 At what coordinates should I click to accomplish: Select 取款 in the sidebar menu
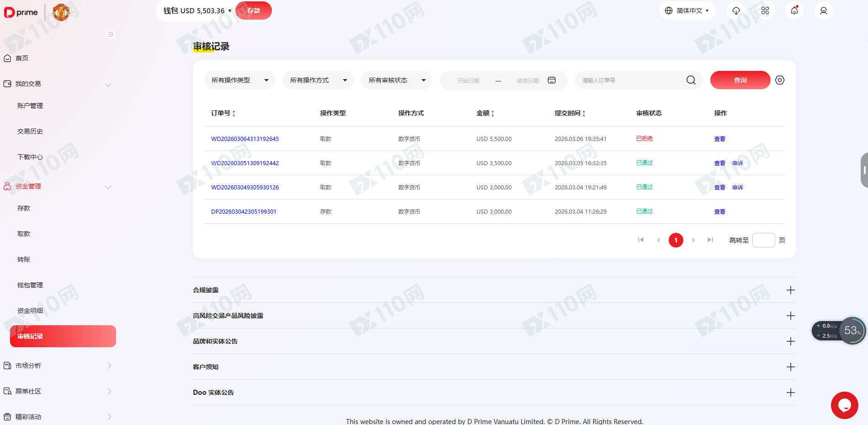[x=23, y=233]
